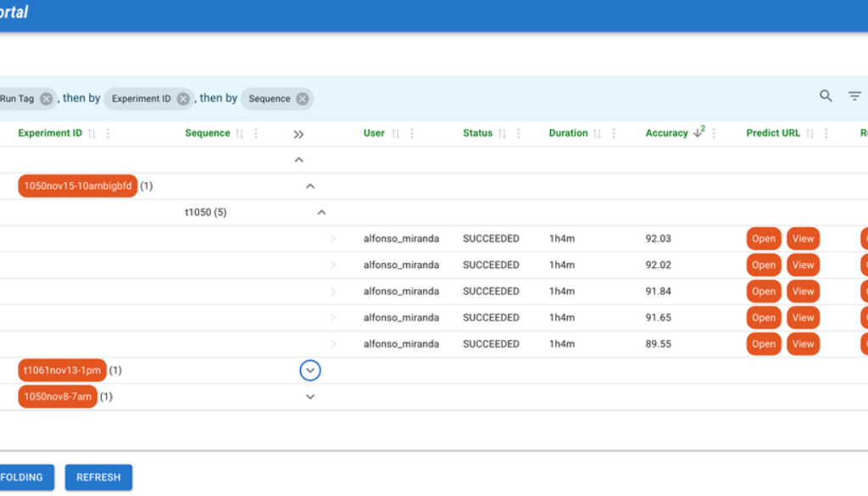Collapse the 1050nov15-10ambigbfd group
This screenshot has width=868, height=496.
click(x=310, y=187)
